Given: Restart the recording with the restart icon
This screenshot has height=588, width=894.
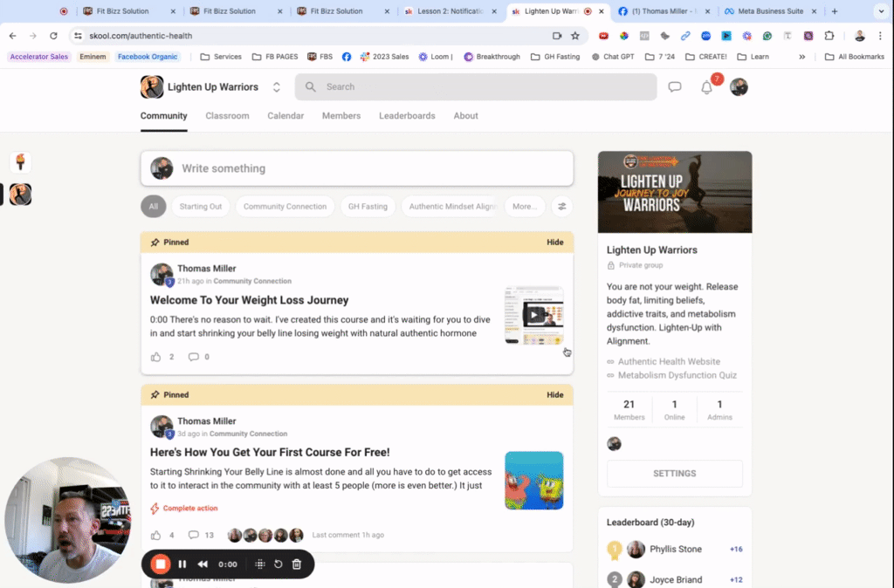Looking at the screenshot, I should click(x=278, y=564).
